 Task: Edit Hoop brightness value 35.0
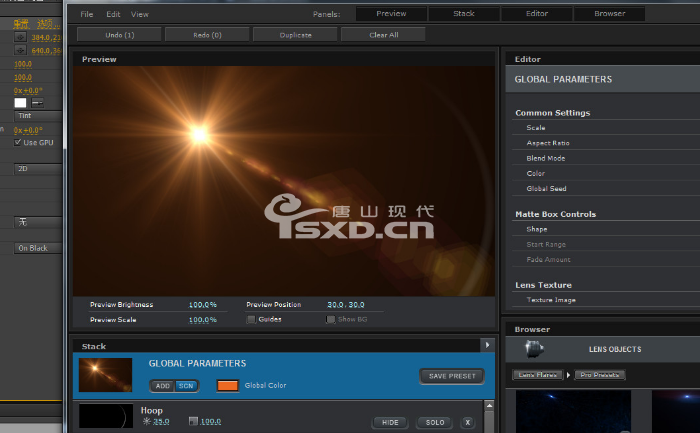pos(161,421)
